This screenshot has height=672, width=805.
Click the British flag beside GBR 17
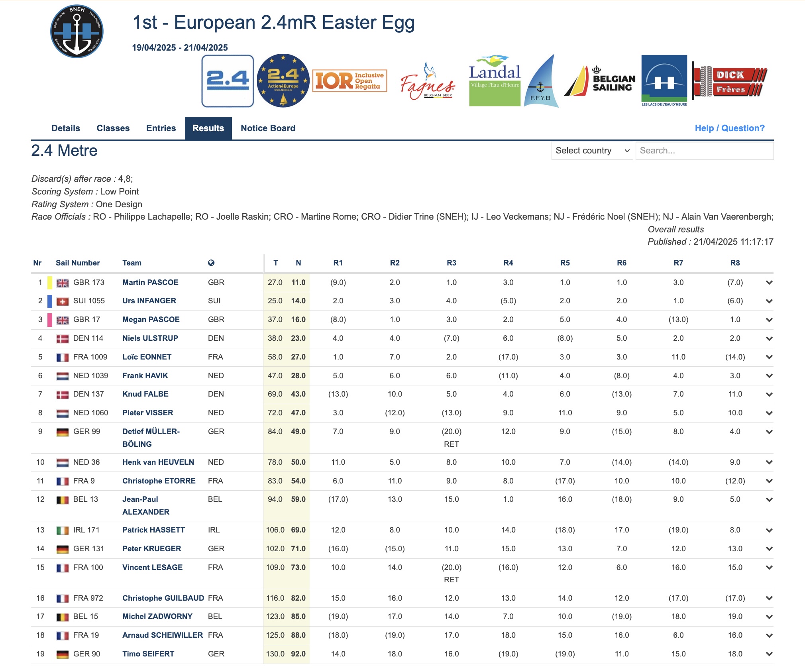tap(63, 320)
